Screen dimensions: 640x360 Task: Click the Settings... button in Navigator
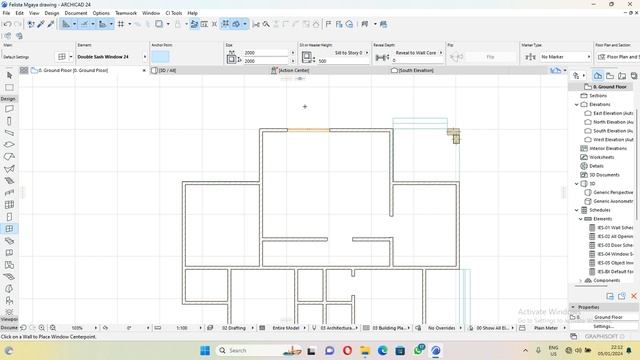coord(603,327)
